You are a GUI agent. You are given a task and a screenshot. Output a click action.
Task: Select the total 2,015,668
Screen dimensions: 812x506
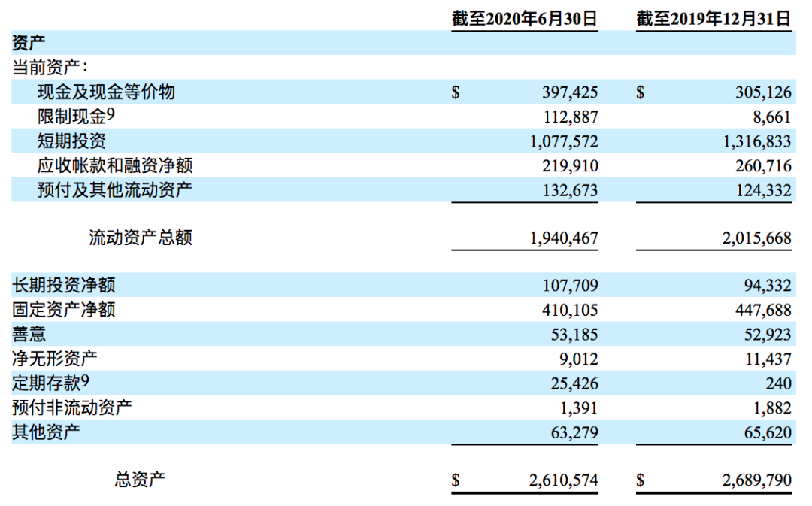[757, 238]
